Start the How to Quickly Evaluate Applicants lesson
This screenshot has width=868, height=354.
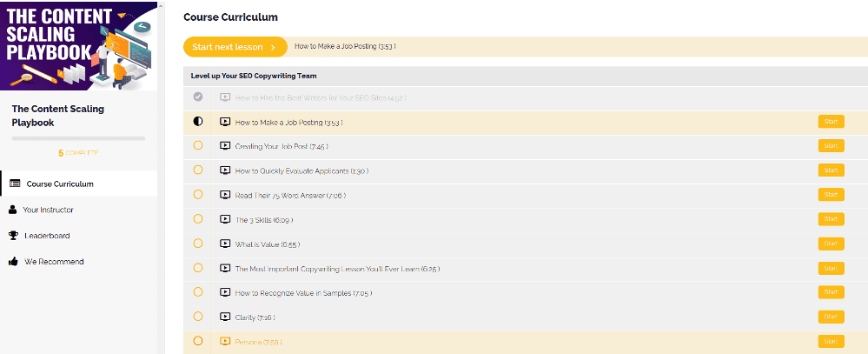click(831, 170)
